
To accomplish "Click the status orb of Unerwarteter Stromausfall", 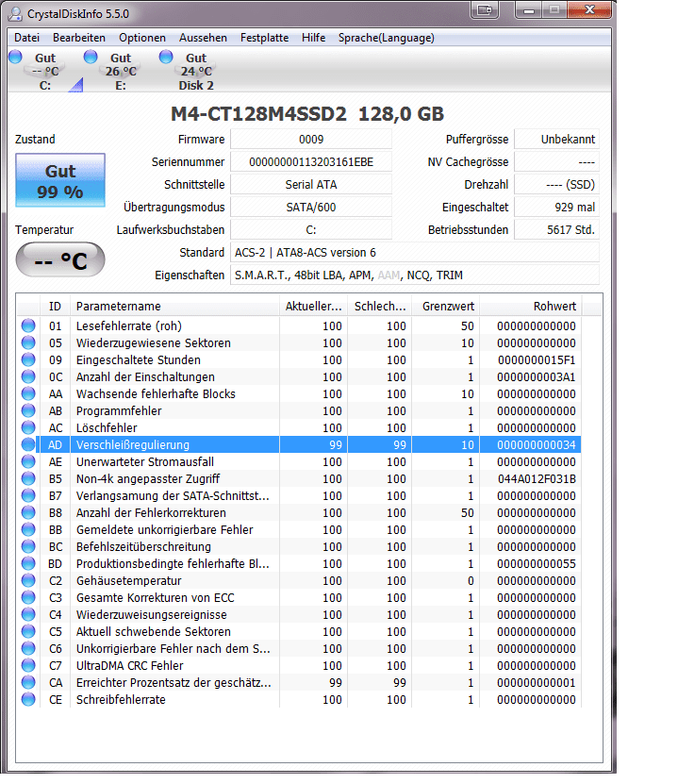I will tap(28, 462).
